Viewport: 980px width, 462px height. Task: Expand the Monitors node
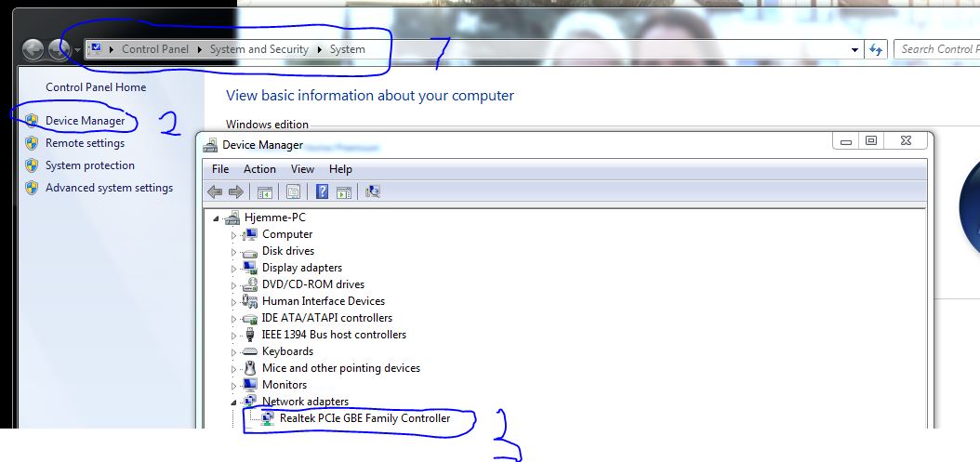[233, 386]
